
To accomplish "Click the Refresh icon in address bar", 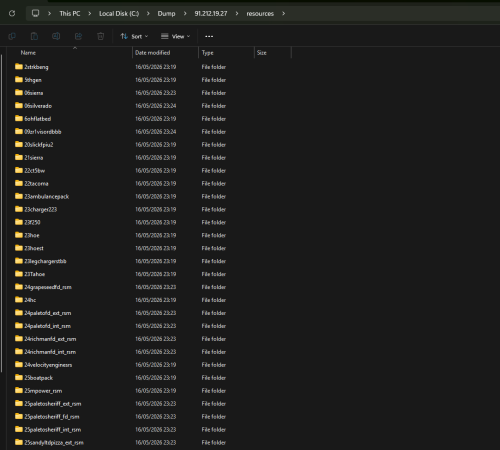I will 12,13.
